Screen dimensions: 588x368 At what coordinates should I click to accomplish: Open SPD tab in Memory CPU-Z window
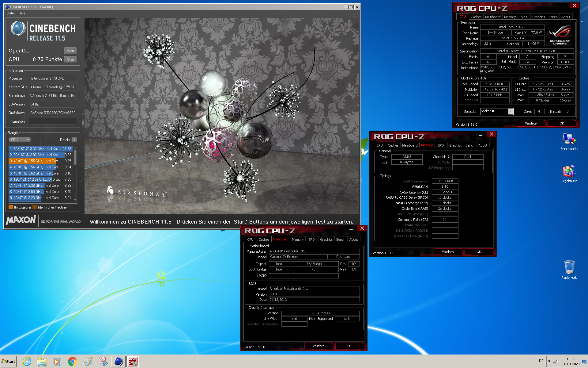coord(441,145)
